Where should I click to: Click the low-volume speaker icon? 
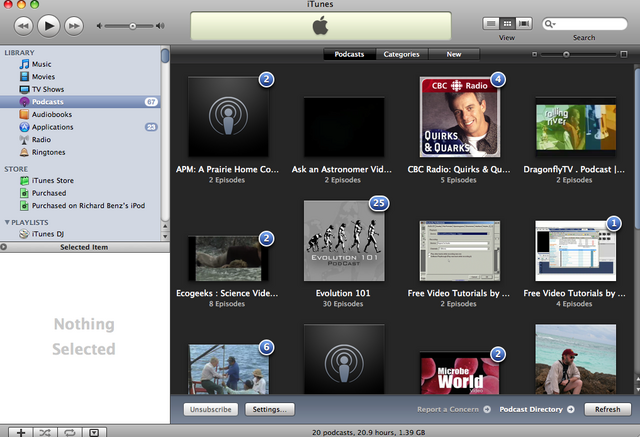pos(99,26)
